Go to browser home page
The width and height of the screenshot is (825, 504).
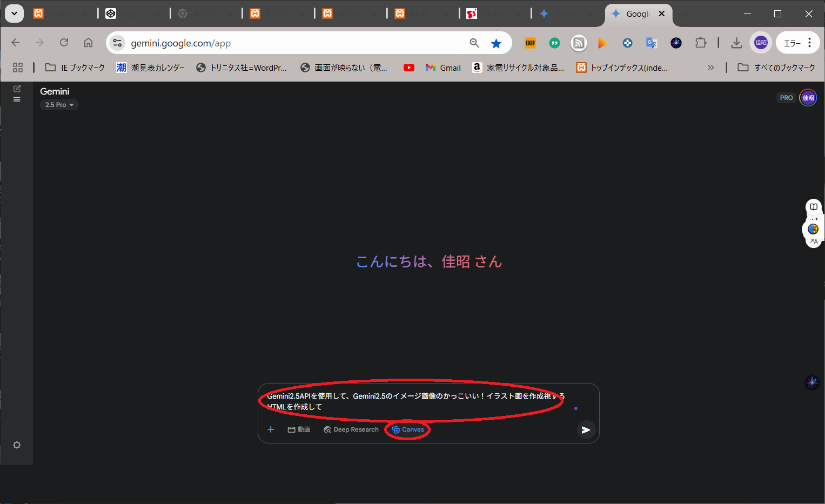88,43
